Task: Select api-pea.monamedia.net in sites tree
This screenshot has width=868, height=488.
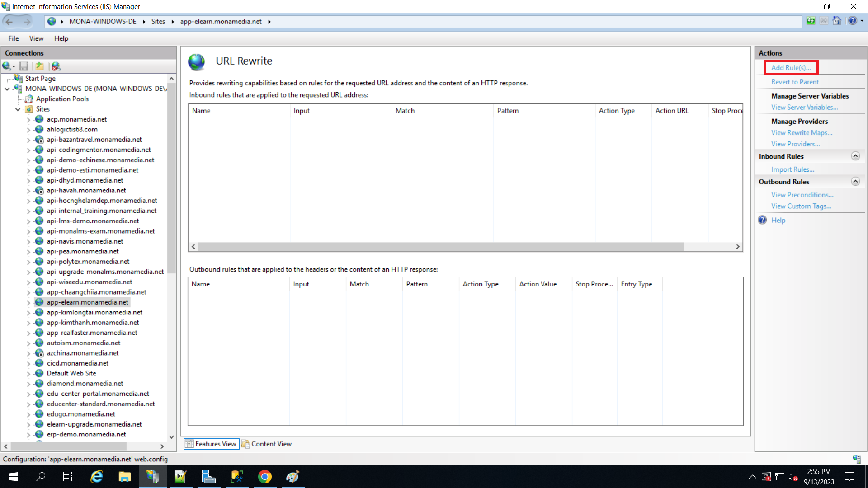Action: pyautogui.click(x=83, y=251)
